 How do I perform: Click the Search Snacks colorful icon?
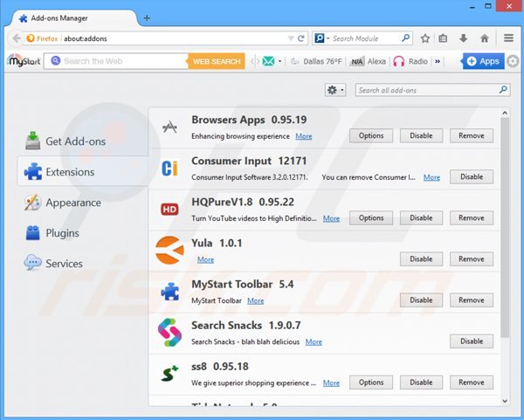pos(169,332)
